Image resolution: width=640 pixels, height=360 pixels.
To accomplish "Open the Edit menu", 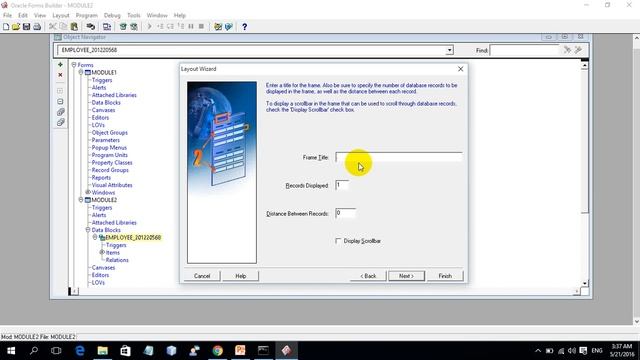I will pyautogui.click(x=23, y=15).
